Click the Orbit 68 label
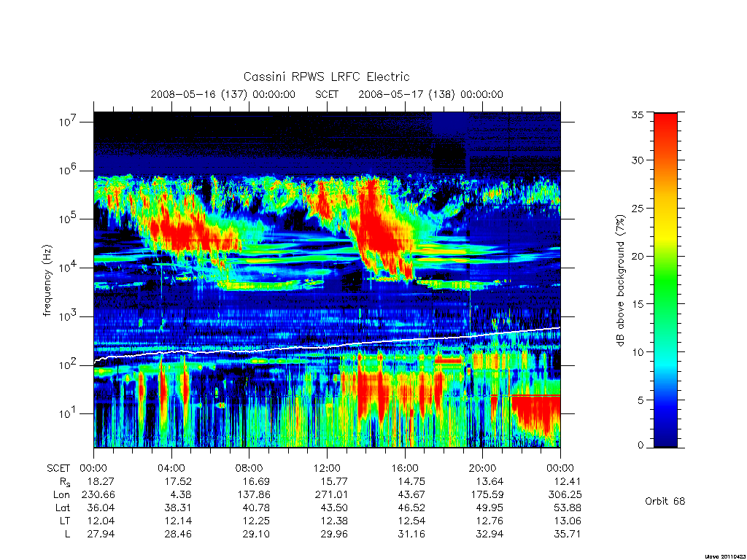 665,501
